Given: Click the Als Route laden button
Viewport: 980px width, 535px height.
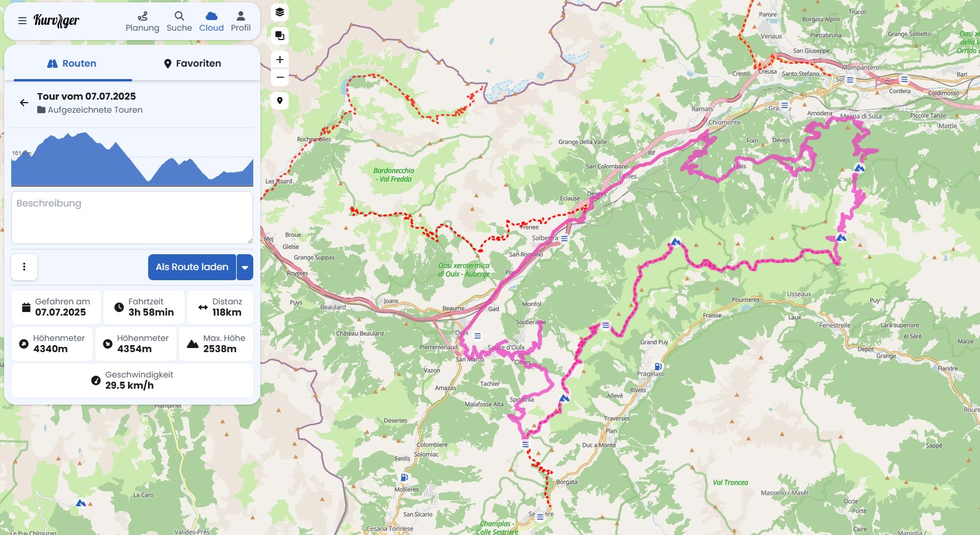Looking at the screenshot, I should point(192,267).
